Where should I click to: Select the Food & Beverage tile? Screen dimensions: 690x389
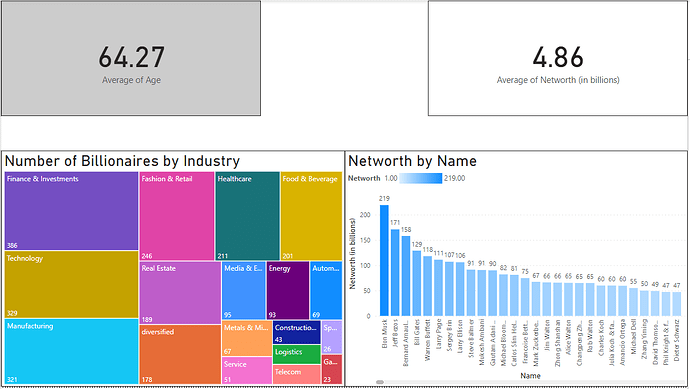pyautogui.click(x=312, y=216)
